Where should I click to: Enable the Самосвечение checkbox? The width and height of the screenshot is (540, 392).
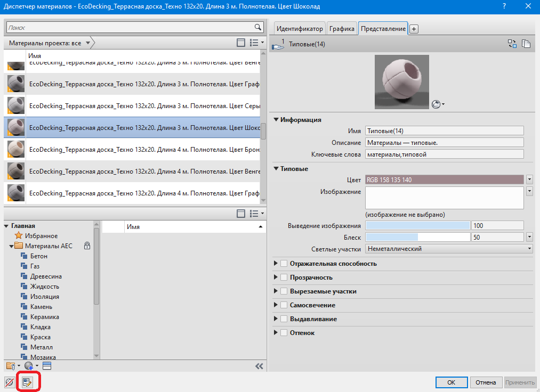[x=284, y=305]
